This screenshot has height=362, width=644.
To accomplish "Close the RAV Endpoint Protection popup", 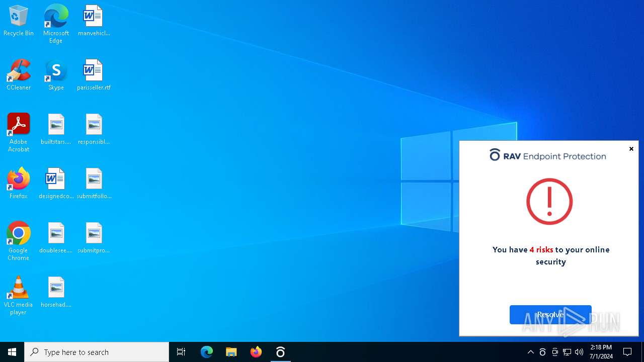I will (x=631, y=149).
